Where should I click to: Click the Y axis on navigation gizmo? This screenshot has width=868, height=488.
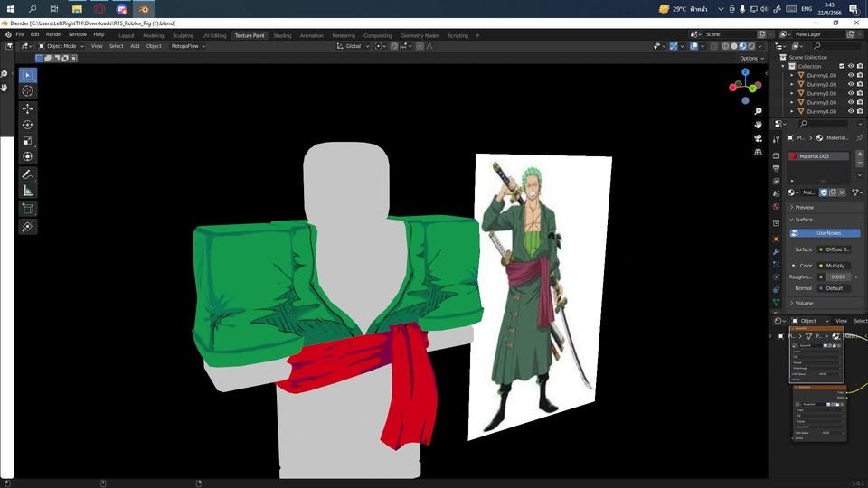[752, 89]
